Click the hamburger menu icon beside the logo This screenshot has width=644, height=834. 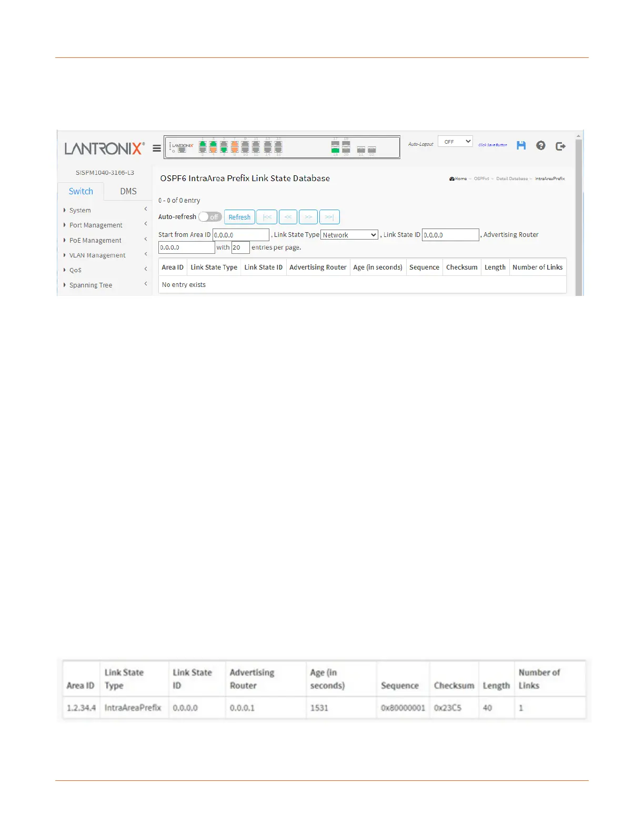[x=157, y=148]
